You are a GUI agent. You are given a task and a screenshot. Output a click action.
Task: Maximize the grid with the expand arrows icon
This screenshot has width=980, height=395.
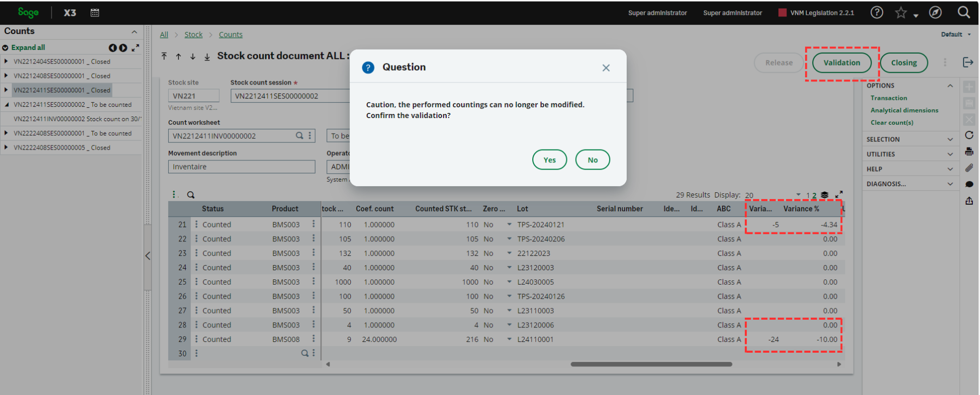(x=839, y=194)
